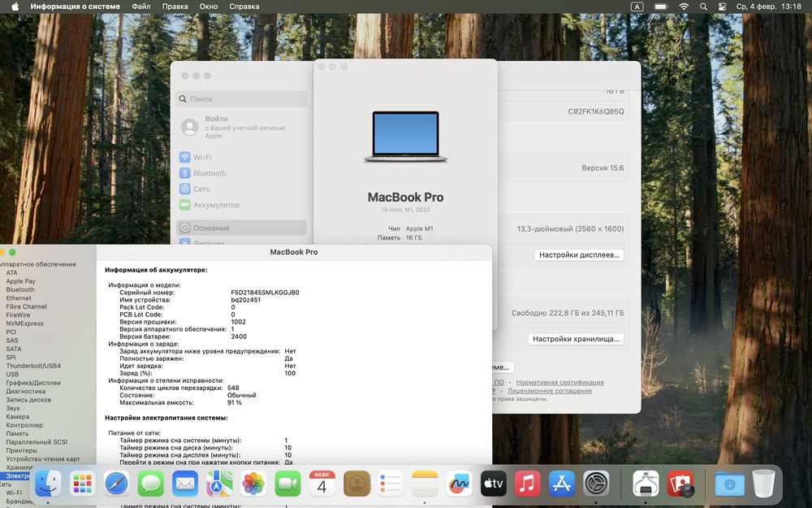812x508 pixels.
Task: Select NVMExpress in hardware list
Action: pos(25,323)
